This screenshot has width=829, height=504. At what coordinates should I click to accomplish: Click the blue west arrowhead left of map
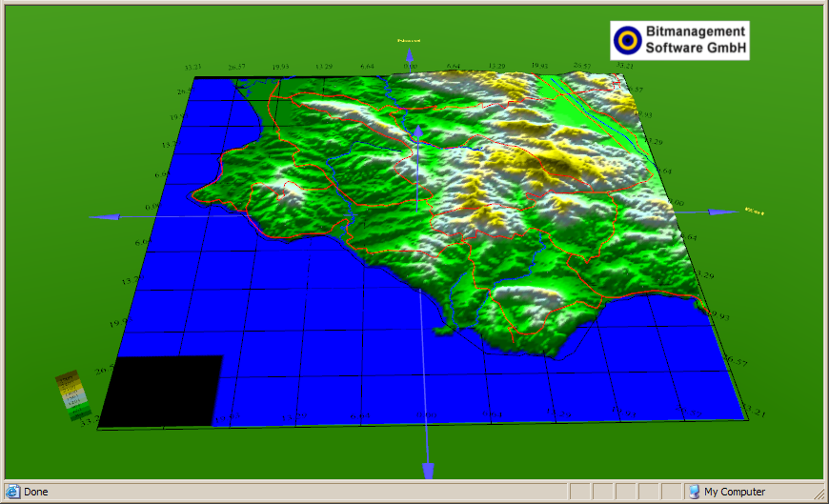pyautogui.click(x=106, y=217)
